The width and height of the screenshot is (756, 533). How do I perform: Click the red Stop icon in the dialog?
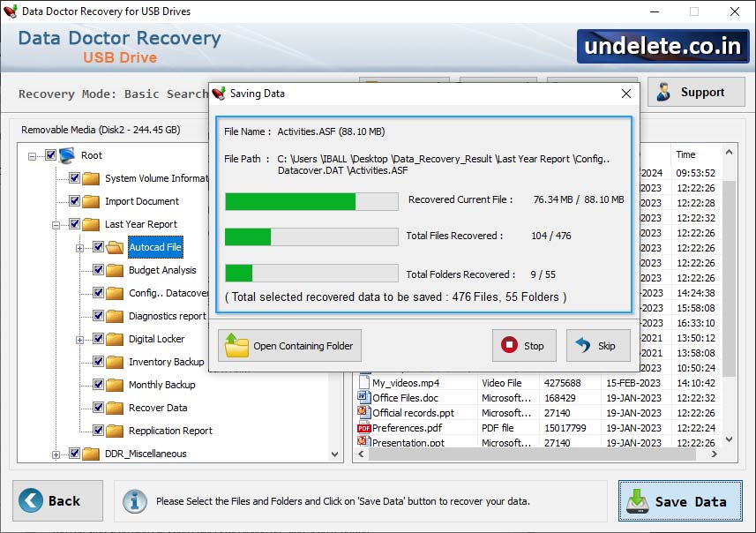click(510, 346)
